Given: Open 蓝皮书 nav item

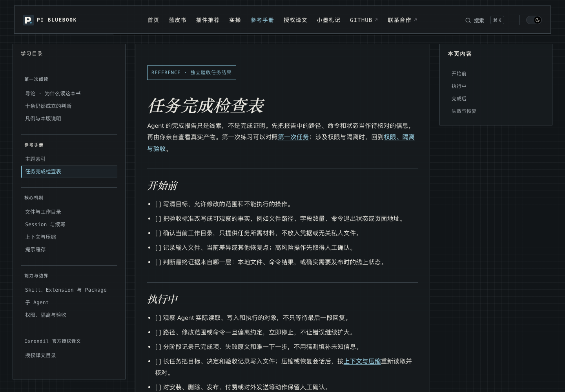Looking at the screenshot, I should (x=178, y=20).
